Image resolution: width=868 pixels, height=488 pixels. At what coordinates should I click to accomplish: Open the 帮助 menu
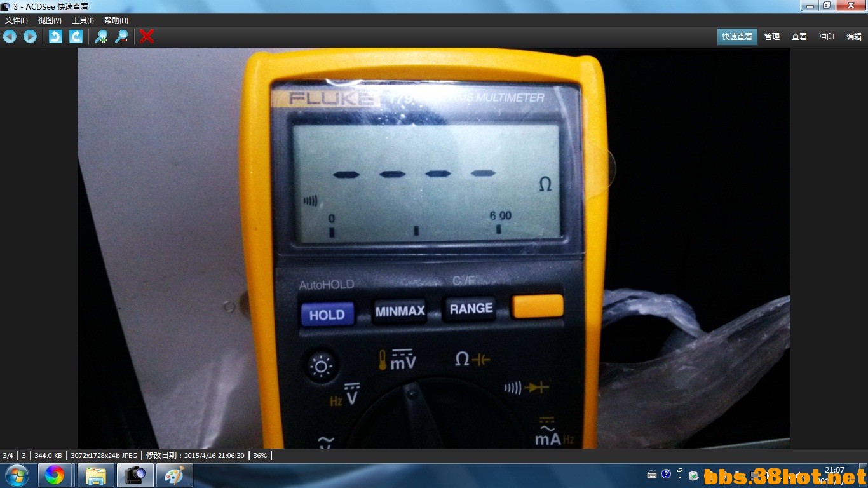[116, 20]
